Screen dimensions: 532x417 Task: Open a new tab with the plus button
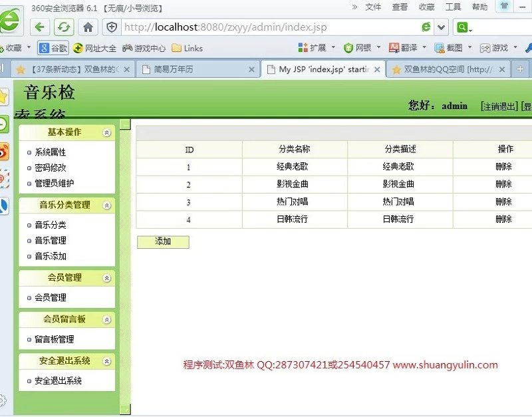click(x=520, y=69)
